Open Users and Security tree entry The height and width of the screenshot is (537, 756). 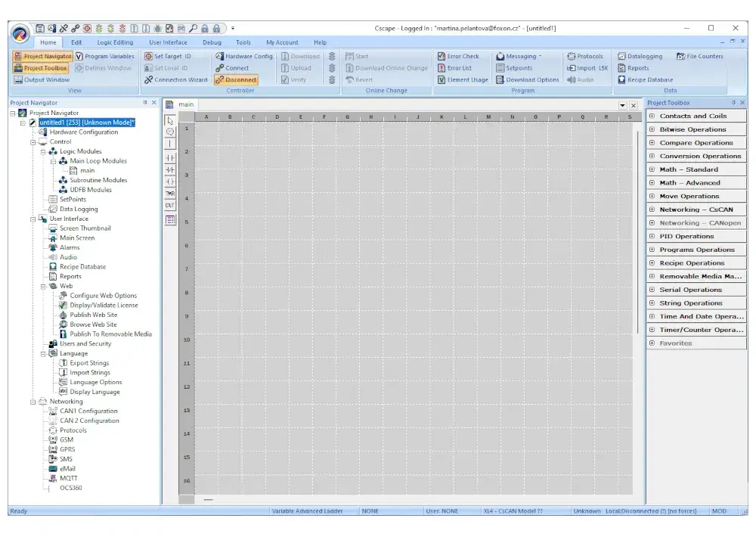click(x=85, y=343)
